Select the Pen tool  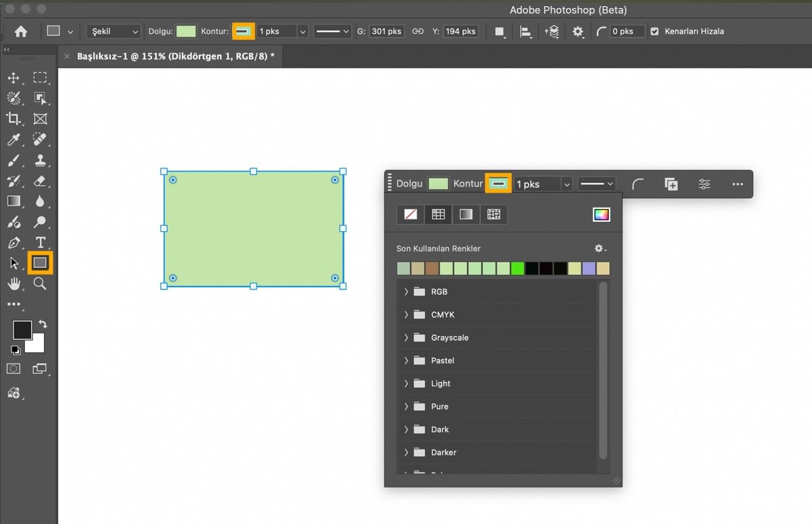[x=14, y=242]
